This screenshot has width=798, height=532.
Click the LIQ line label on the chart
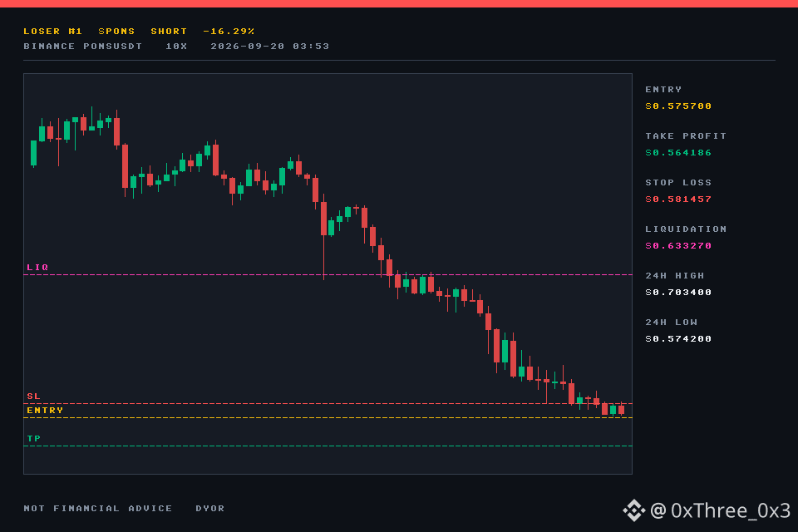37,268
